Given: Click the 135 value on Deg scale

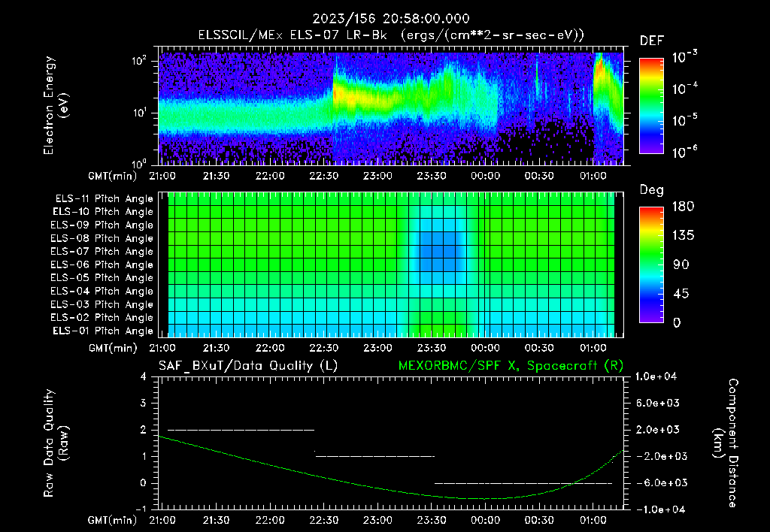Looking at the screenshot, I should tap(683, 236).
